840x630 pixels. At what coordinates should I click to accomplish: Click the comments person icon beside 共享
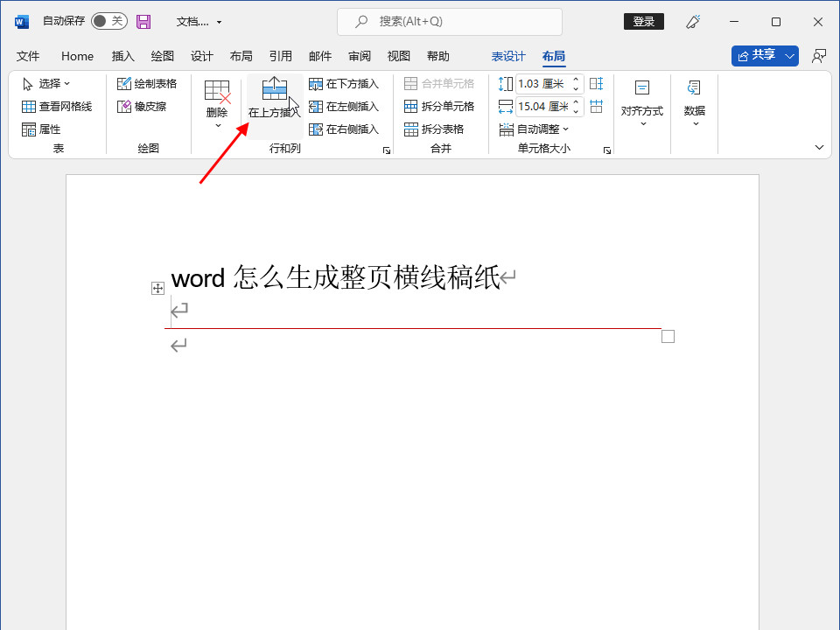[819, 56]
